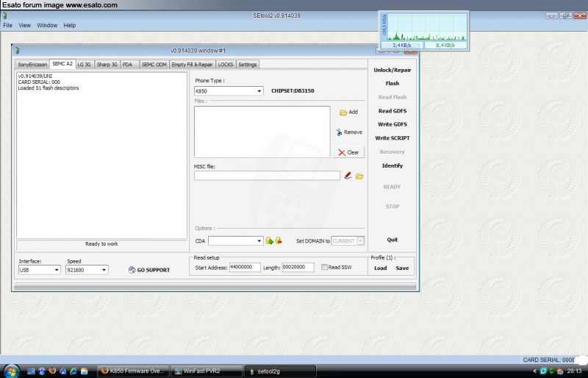Click the MISC file edit pencil icon
This screenshot has height=378, width=588.
[x=348, y=175]
